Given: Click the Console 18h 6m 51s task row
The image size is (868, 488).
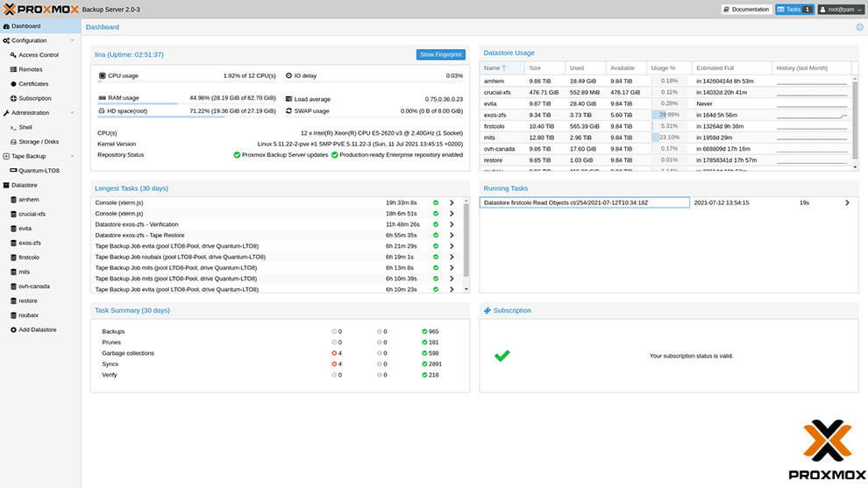Looking at the screenshot, I should coord(277,214).
